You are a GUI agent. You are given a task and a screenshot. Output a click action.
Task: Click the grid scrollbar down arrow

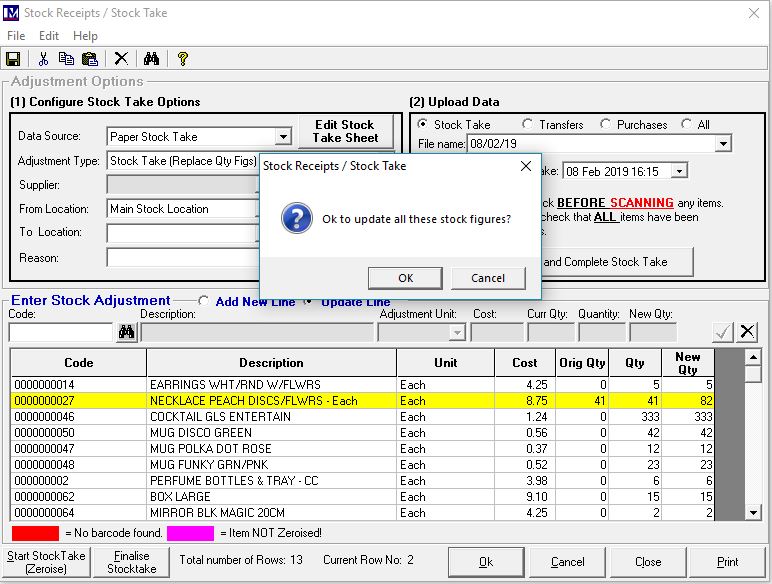point(754,513)
